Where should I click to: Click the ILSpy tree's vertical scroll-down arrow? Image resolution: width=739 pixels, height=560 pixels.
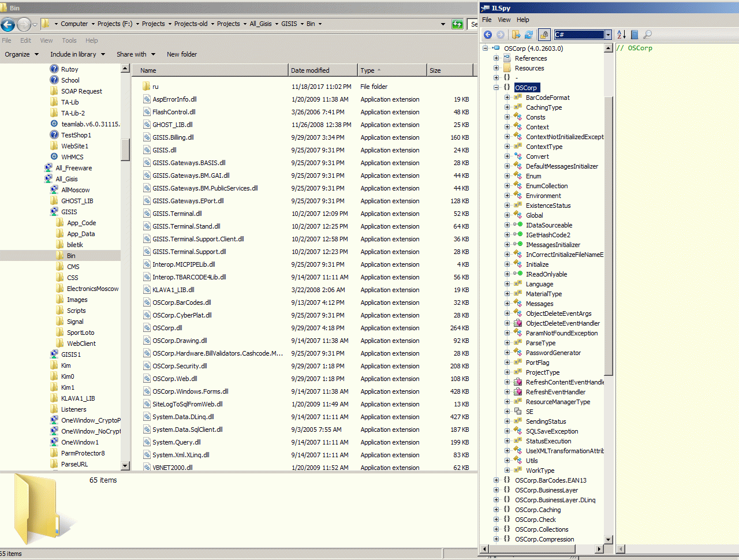[x=608, y=539]
